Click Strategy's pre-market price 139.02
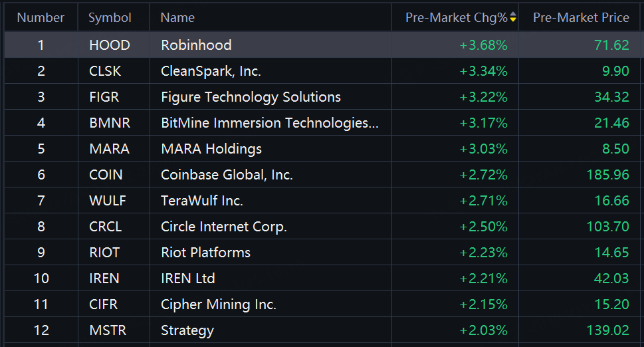 coord(607,330)
